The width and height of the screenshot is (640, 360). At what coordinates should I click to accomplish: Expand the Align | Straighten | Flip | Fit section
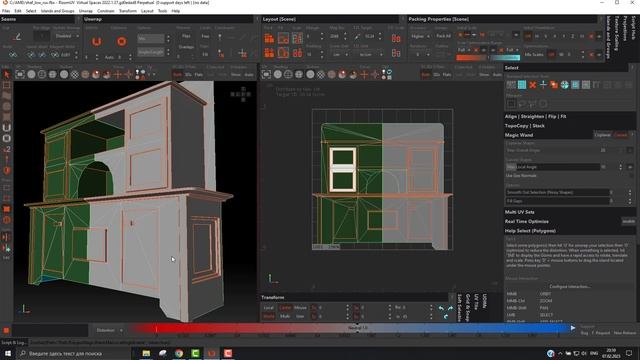(x=535, y=116)
